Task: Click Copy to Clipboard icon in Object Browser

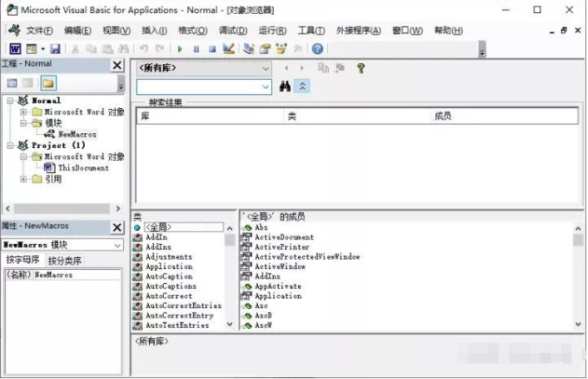Action: tap(323, 68)
